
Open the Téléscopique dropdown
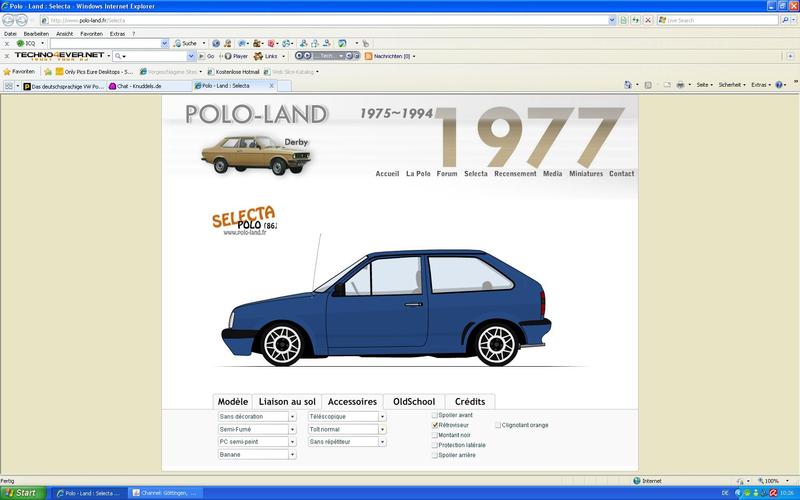point(346,416)
